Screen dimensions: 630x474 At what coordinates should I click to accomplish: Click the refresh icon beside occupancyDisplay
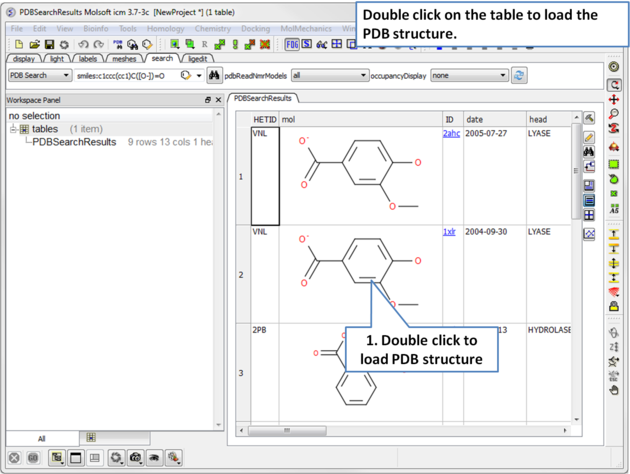pos(519,75)
